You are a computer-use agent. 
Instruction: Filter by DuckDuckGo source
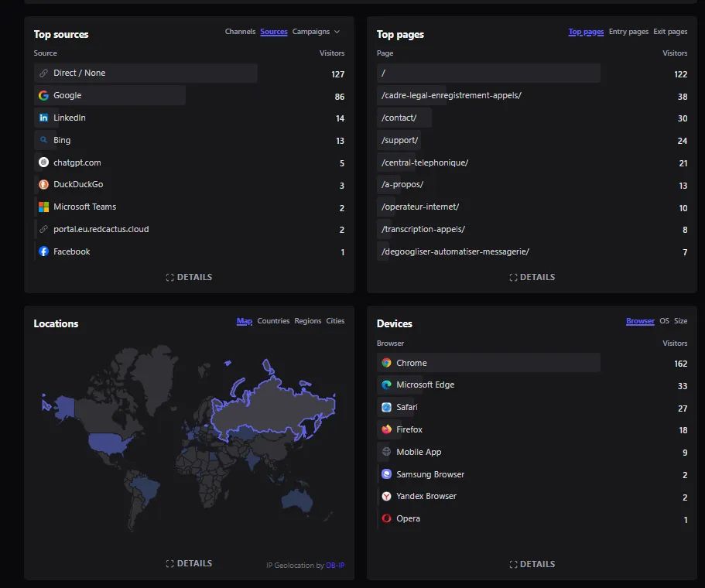tap(190, 184)
